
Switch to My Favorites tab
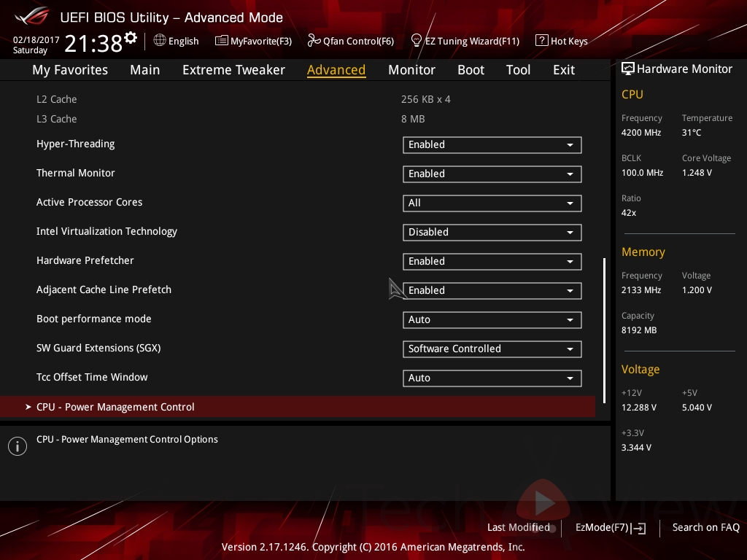pos(70,70)
